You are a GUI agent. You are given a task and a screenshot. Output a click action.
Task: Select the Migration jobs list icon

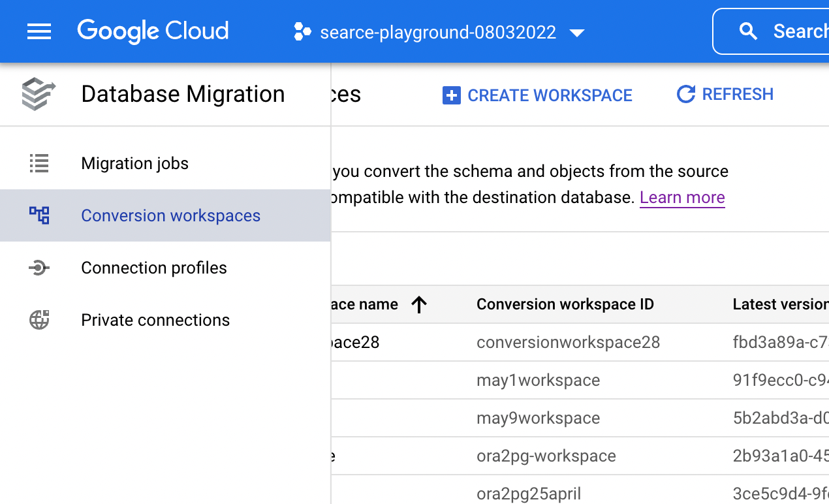[x=39, y=163]
